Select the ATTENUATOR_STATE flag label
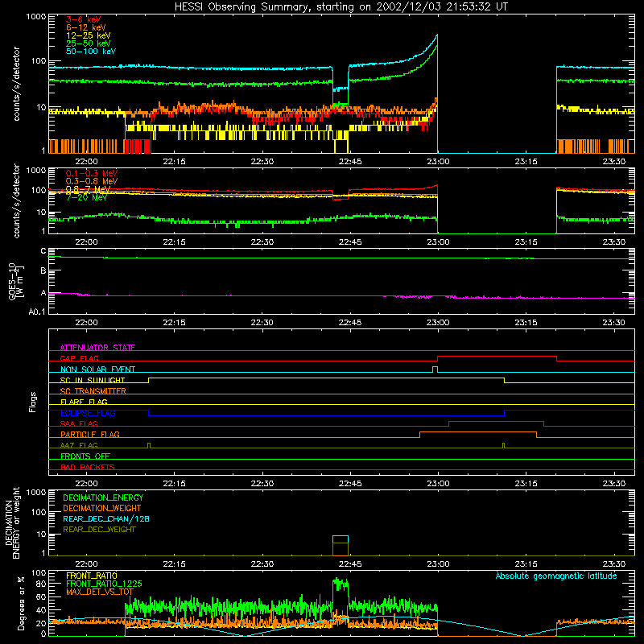Screen dimensions: 644x644 (x=97, y=348)
